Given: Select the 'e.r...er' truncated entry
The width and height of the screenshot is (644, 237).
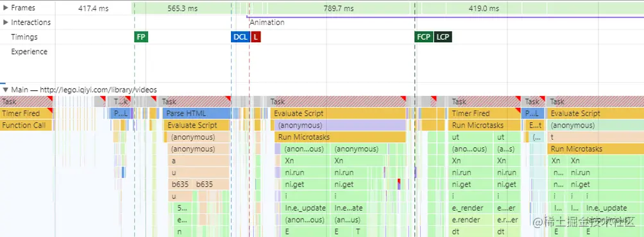Looking at the screenshot, I should pos(507,220).
